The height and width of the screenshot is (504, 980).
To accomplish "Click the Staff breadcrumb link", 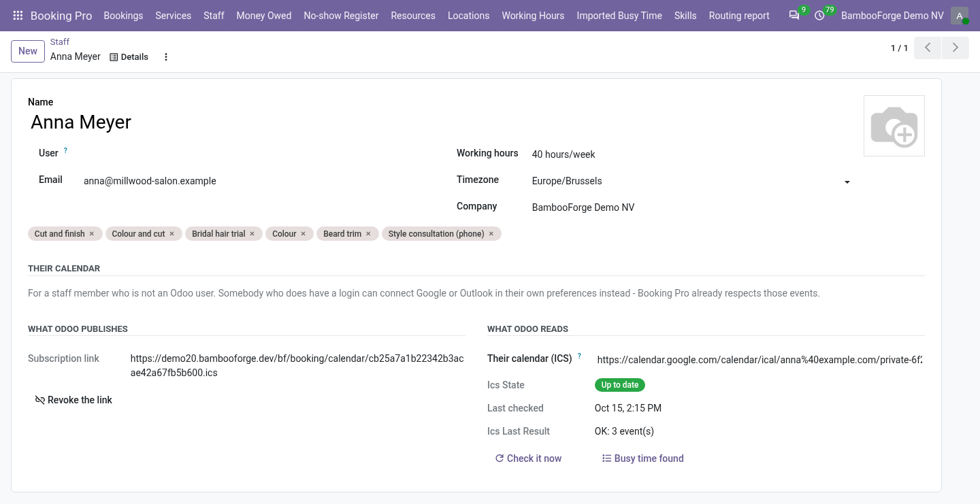I will tap(60, 41).
